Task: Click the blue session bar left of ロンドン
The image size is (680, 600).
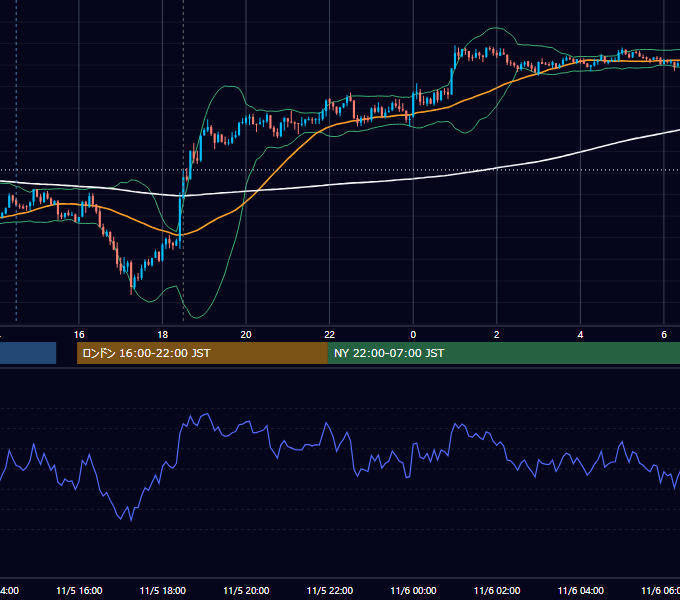Action: pyautogui.click(x=28, y=353)
